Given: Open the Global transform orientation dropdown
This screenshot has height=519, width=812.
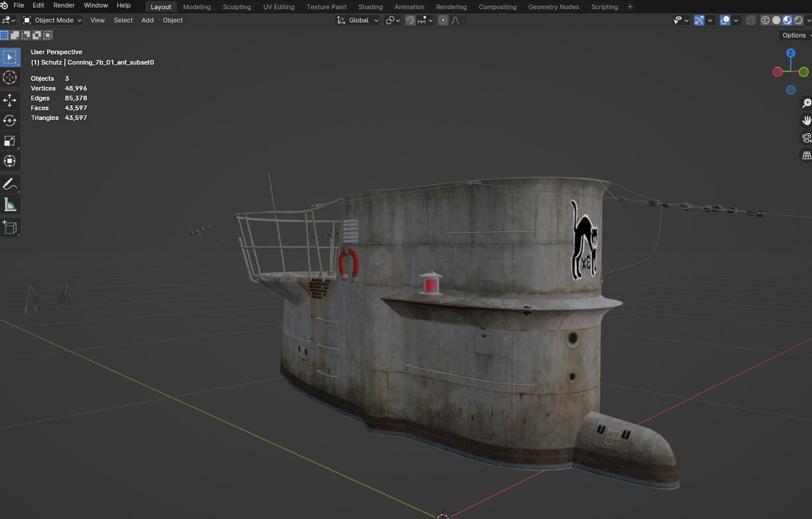Looking at the screenshot, I should 357,20.
